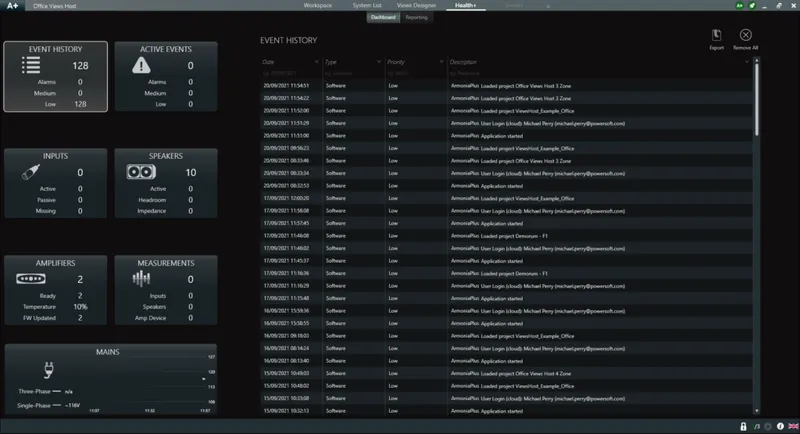The image size is (800, 434).
Task: Click the Headroom label in Speakers
Action: click(152, 200)
